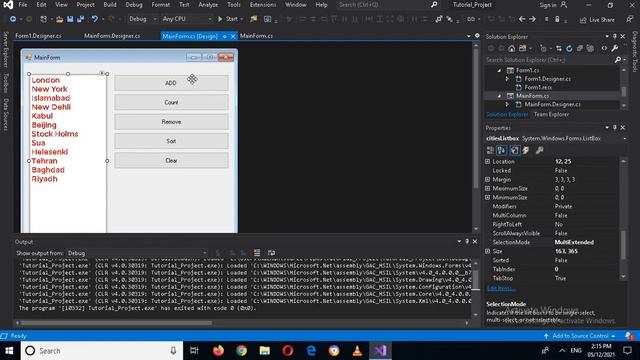Screen dimensions: 640x360
Task: Switch to Team Explorer tab
Action: tap(551, 115)
